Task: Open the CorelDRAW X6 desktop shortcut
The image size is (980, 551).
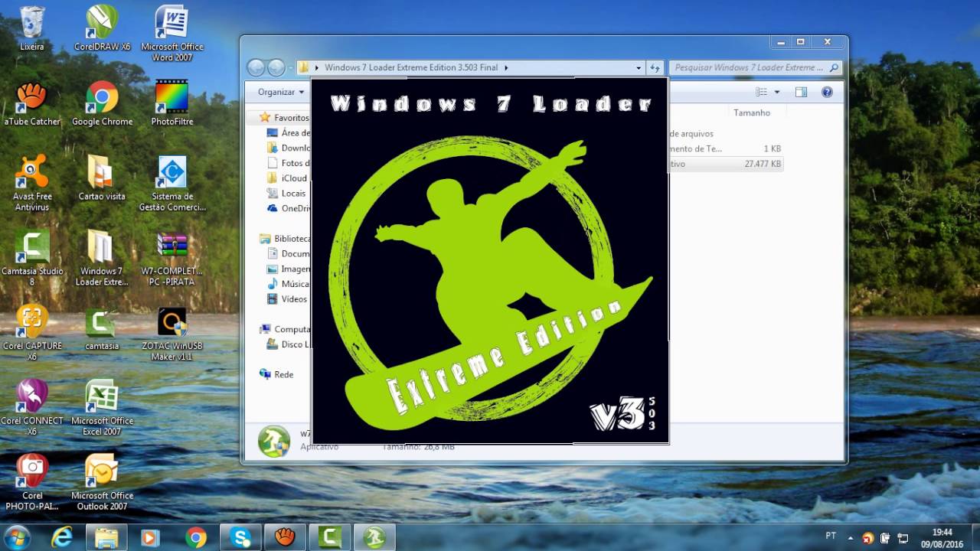Action: click(x=102, y=28)
